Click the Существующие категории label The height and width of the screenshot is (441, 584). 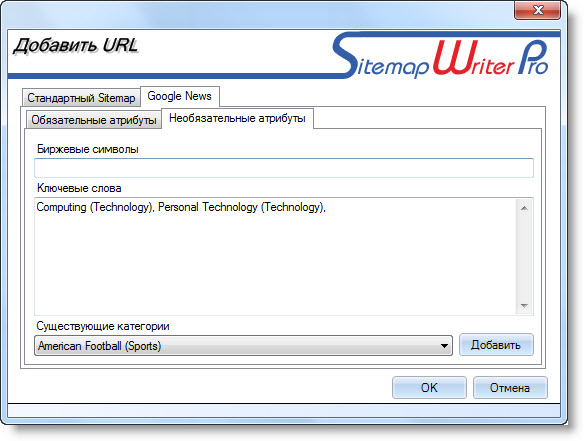click(103, 326)
